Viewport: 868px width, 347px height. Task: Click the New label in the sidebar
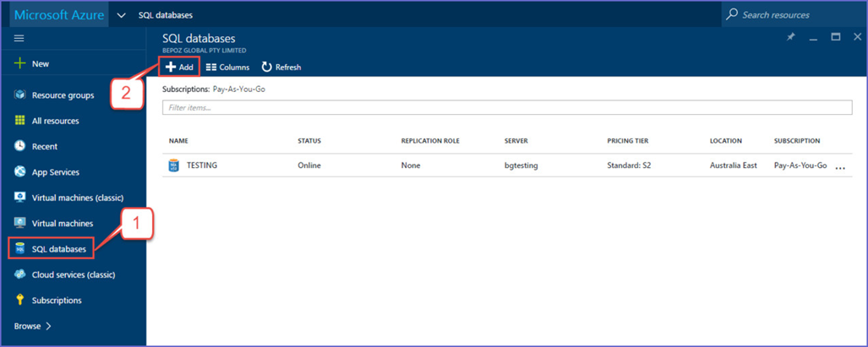(41, 63)
